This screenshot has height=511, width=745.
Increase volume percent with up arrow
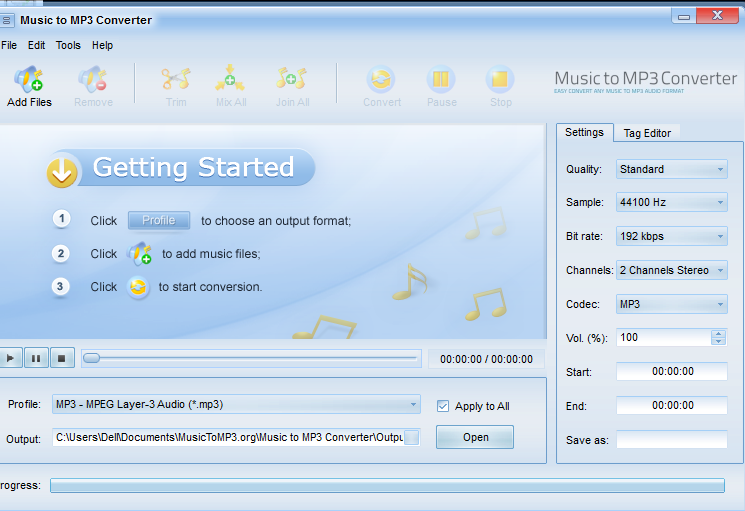pyautogui.click(x=718, y=334)
